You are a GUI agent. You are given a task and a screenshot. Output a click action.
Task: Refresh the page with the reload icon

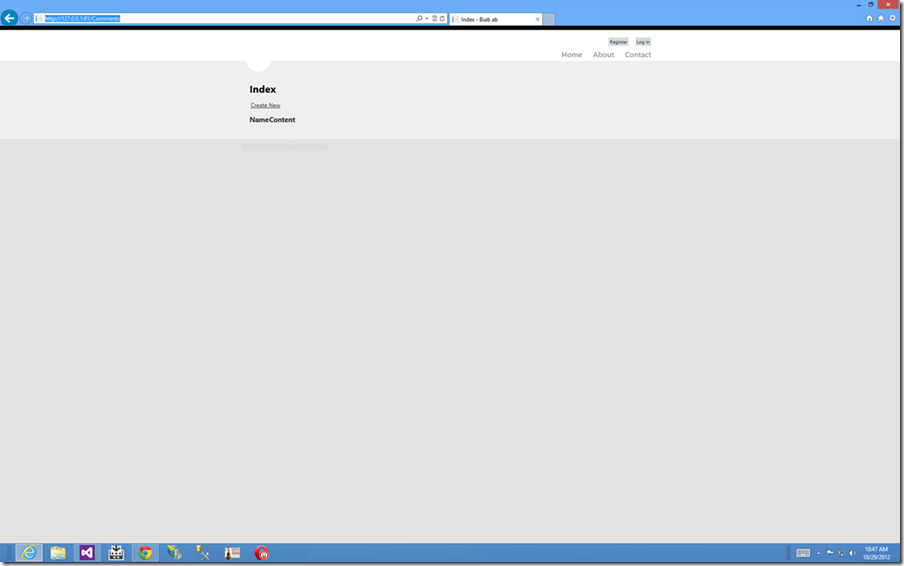coord(442,18)
